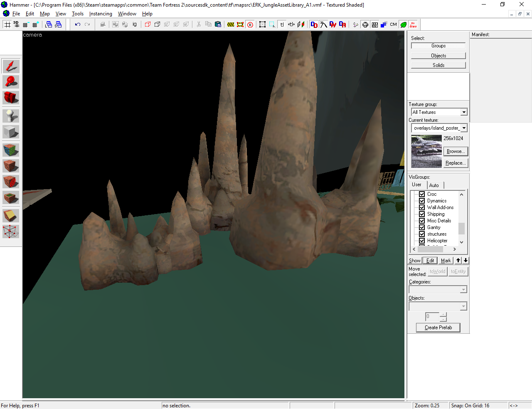This screenshot has width=532, height=409.
Task: Toggle the Wall Add-ons visgroup checkbox
Action: 422,207
